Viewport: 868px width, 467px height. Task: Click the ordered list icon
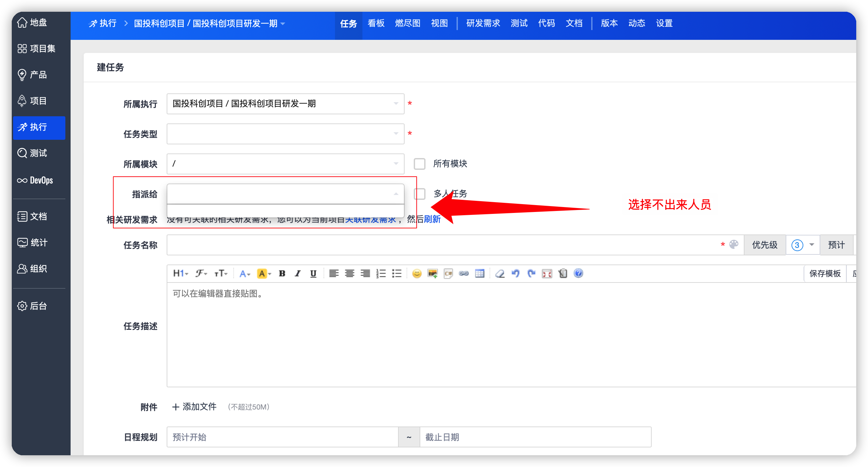(x=381, y=273)
